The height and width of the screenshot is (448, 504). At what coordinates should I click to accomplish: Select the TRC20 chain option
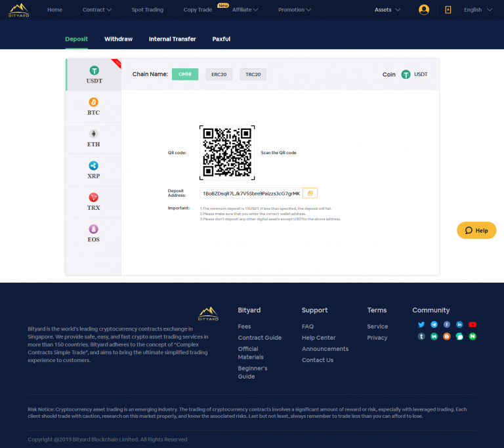[253, 74]
